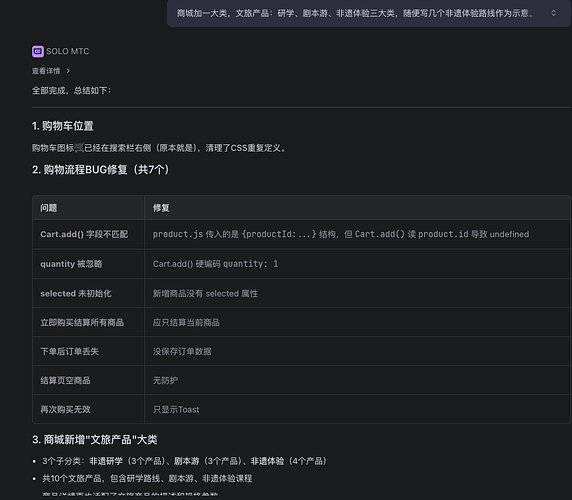Select the SOLO MTC agent name label
The width and height of the screenshot is (572, 500).
coord(67,51)
